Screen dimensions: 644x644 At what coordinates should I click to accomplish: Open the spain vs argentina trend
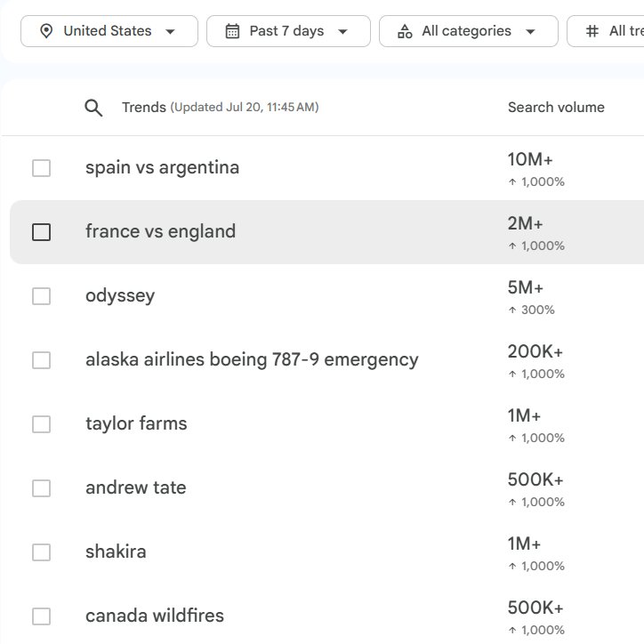[x=162, y=168]
